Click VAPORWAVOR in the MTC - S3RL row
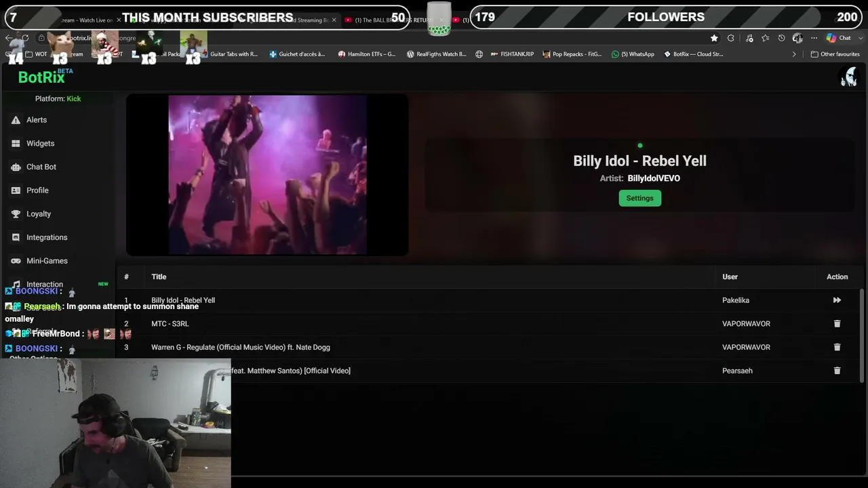 746,324
